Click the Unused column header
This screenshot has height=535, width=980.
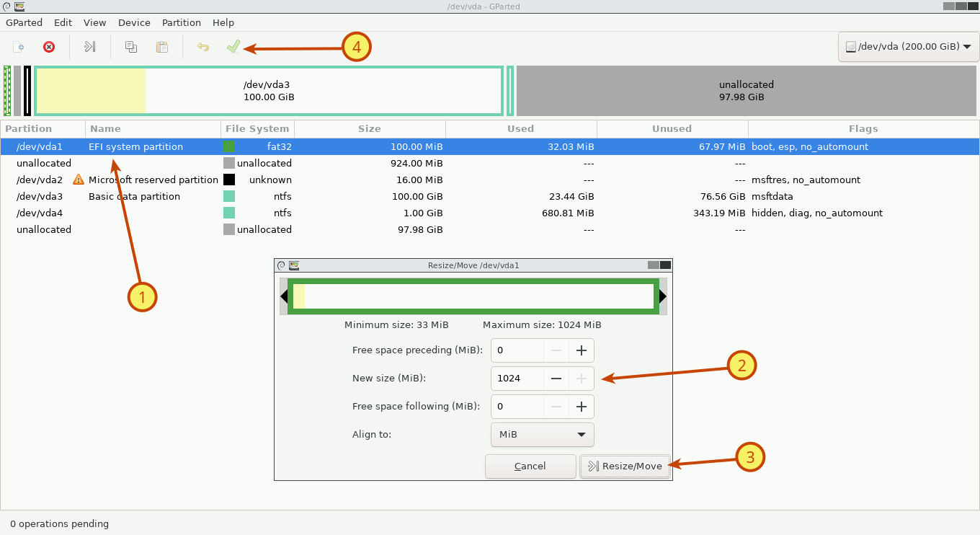[672, 129]
